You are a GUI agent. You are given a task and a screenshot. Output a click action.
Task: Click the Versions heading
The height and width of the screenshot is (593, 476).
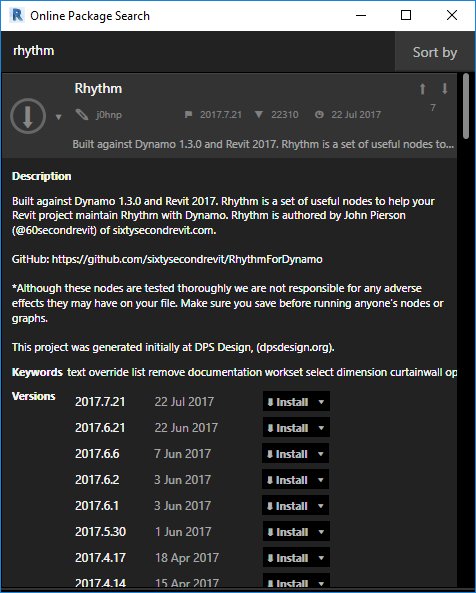click(34, 396)
